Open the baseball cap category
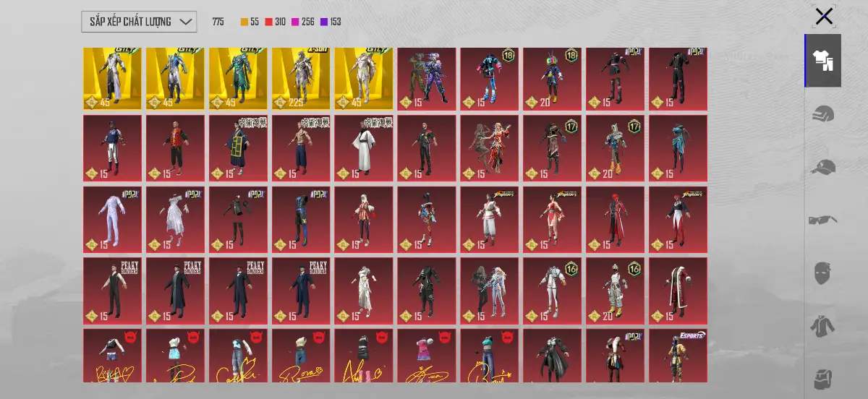Viewport: 868px width, 399px height. click(823, 168)
